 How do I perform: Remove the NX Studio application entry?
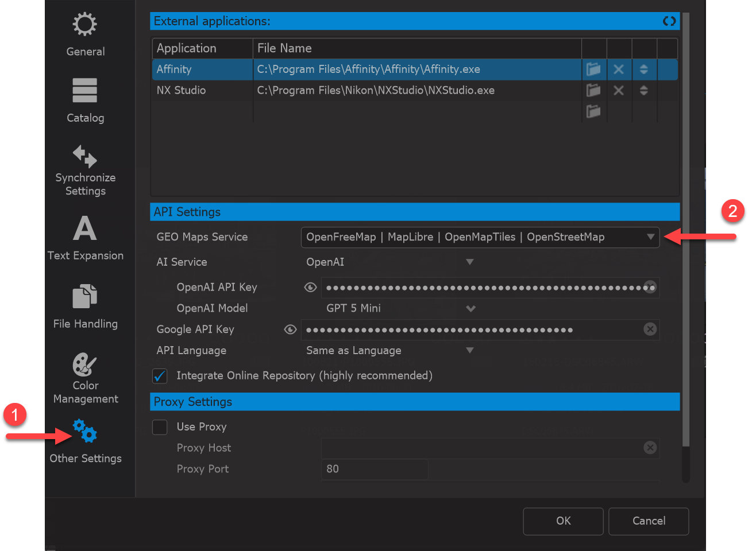click(x=619, y=90)
